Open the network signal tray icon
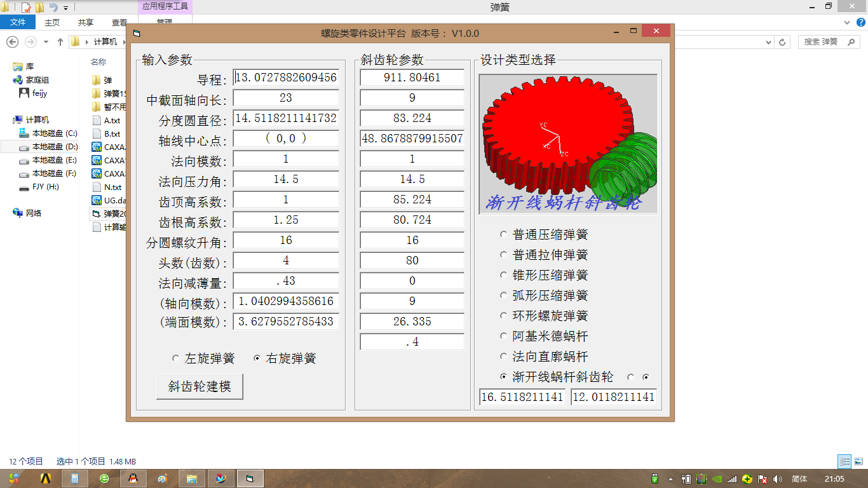The width and height of the screenshot is (868, 488). pos(732,478)
